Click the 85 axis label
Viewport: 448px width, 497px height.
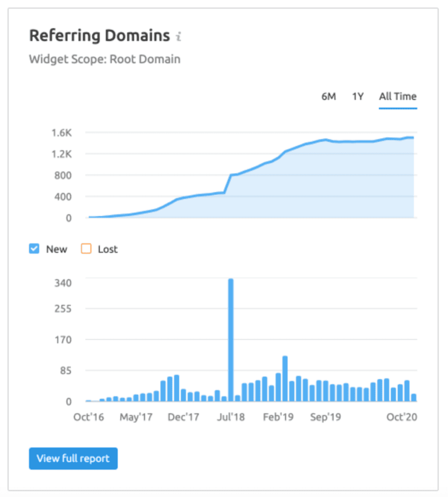(66, 370)
